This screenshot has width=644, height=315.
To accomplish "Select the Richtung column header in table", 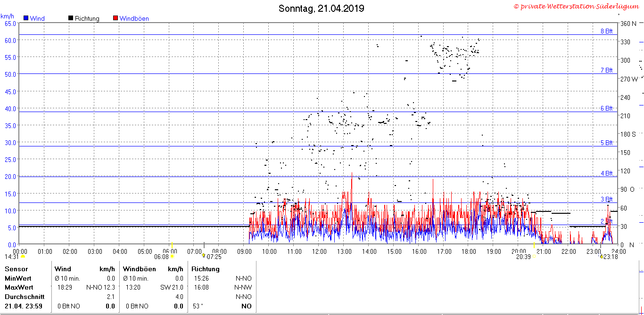I will tap(206, 269).
